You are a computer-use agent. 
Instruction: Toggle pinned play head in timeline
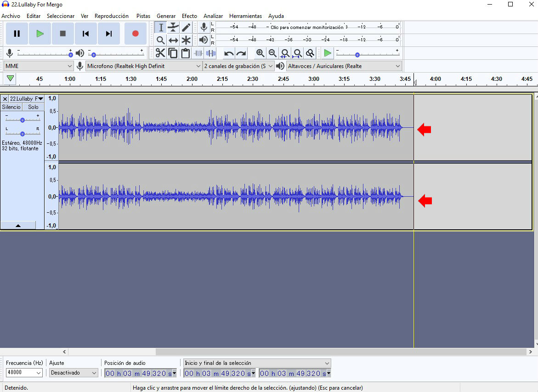[x=10, y=79]
